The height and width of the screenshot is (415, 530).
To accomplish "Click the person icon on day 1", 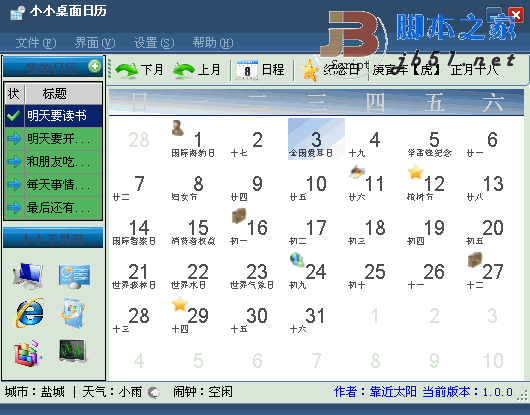I will point(177,128).
